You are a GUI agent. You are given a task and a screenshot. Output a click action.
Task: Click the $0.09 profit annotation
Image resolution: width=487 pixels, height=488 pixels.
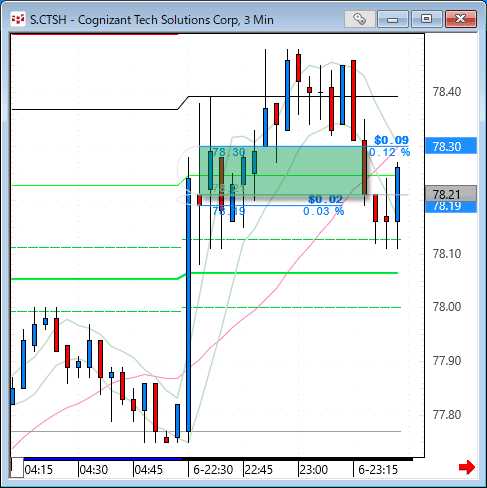pos(391,140)
